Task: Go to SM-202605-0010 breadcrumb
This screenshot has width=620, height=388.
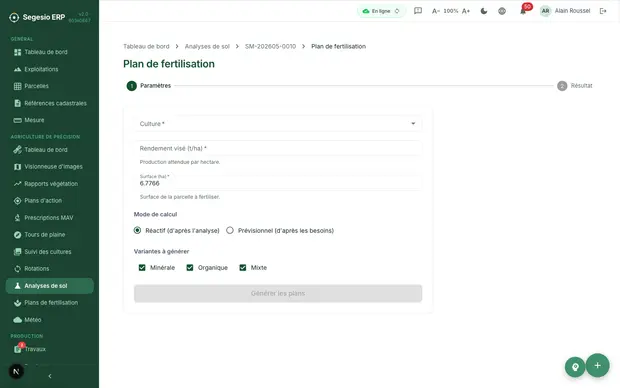Action: 270,46
